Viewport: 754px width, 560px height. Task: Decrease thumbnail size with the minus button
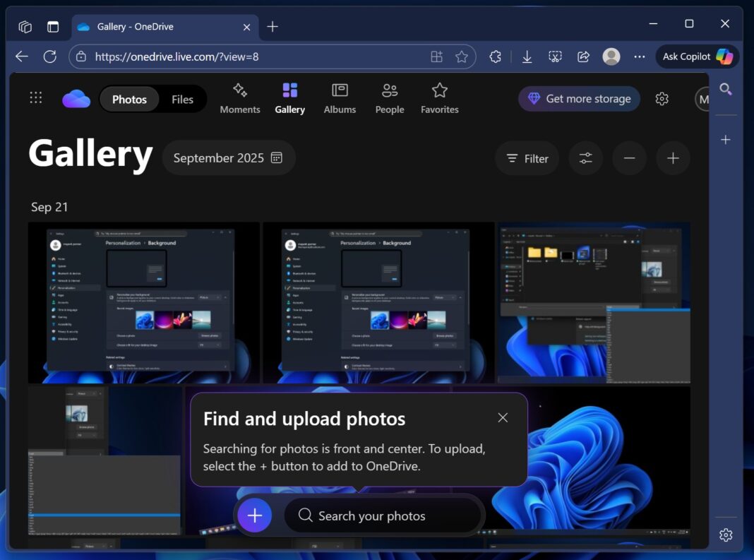pos(629,157)
